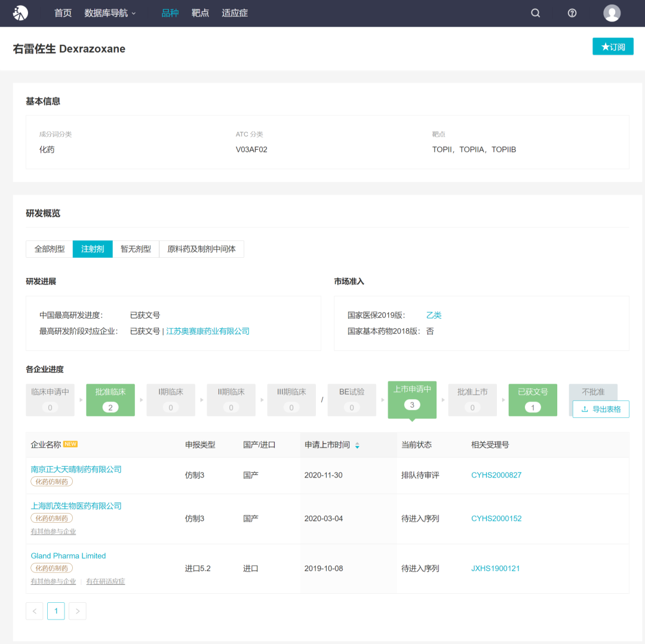Click 有在研适应症 under Gland Pharma

[x=106, y=581]
